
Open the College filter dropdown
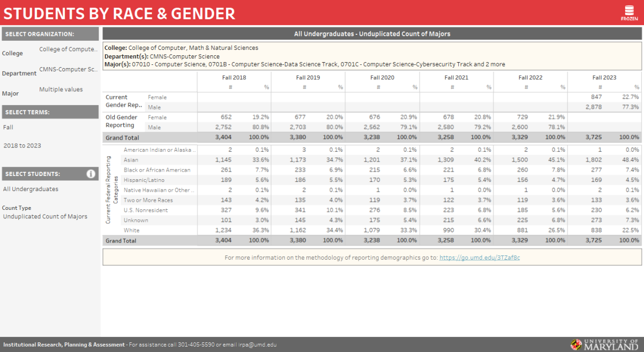(68, 49)
